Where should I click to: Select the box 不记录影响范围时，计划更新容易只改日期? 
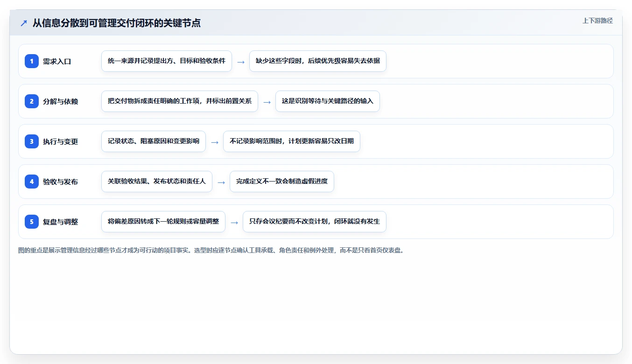[x=292, y=141]
